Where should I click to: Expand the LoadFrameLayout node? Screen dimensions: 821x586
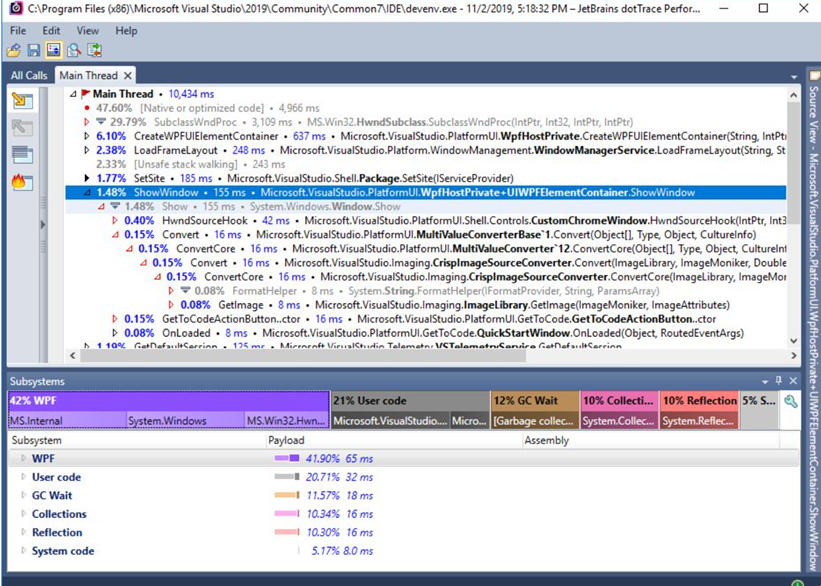[x=87, y=150]
